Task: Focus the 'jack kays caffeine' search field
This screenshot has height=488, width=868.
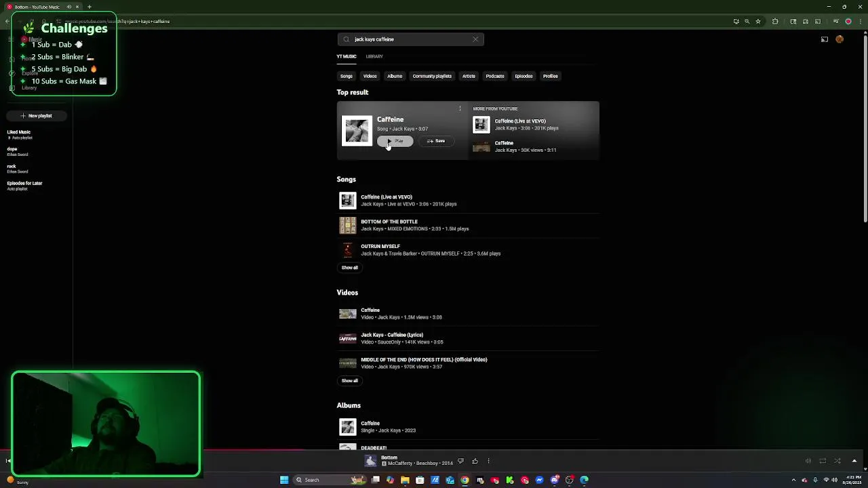Action: [411, 39]
